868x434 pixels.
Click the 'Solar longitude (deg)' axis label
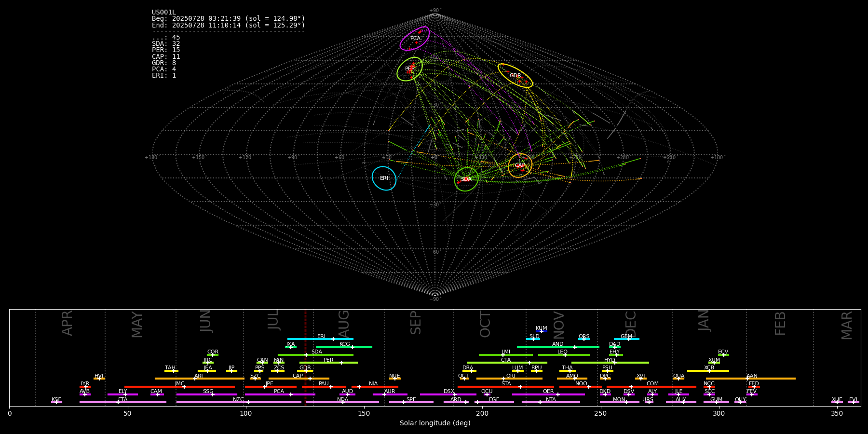[x=435, y=423]
